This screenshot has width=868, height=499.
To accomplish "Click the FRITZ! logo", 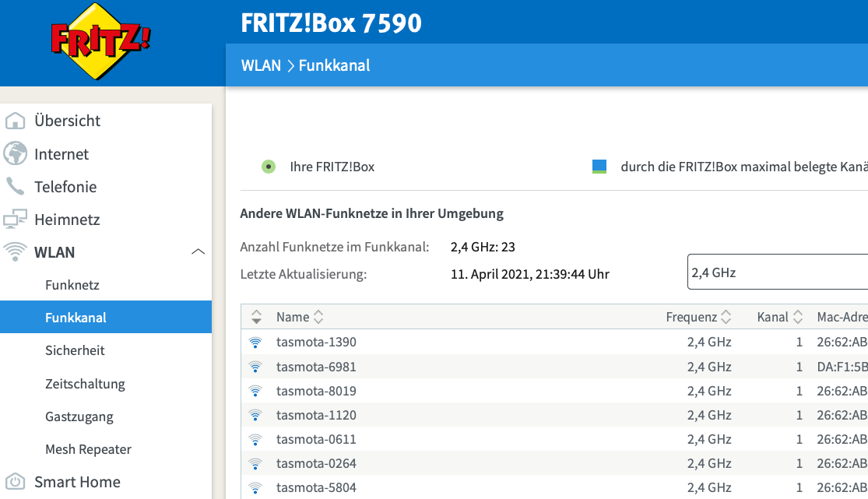I will pos(100,41).
